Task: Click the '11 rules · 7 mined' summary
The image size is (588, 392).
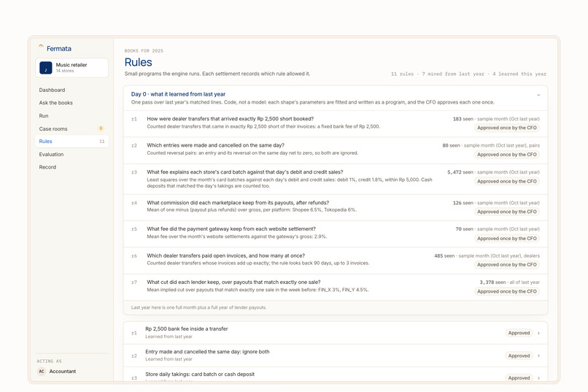Action: click(468, 74)
